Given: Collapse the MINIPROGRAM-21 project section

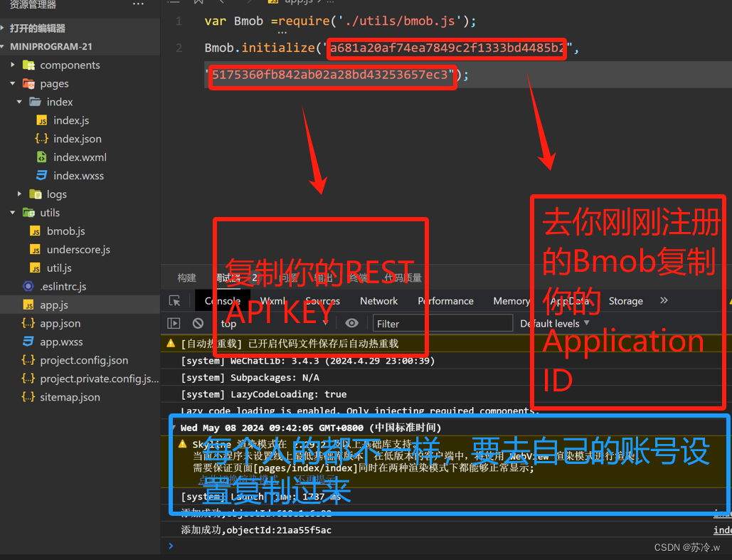Looking at the screenshot, I should pos(3,47).
